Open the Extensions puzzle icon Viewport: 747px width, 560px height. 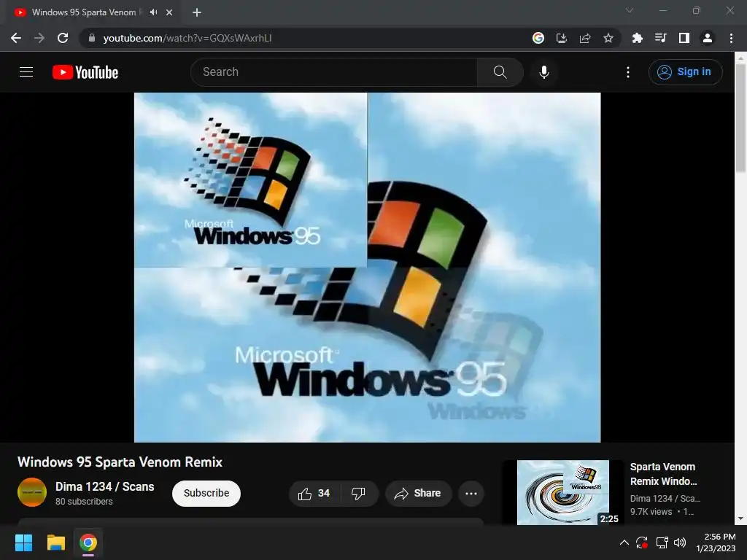point(637,38)
